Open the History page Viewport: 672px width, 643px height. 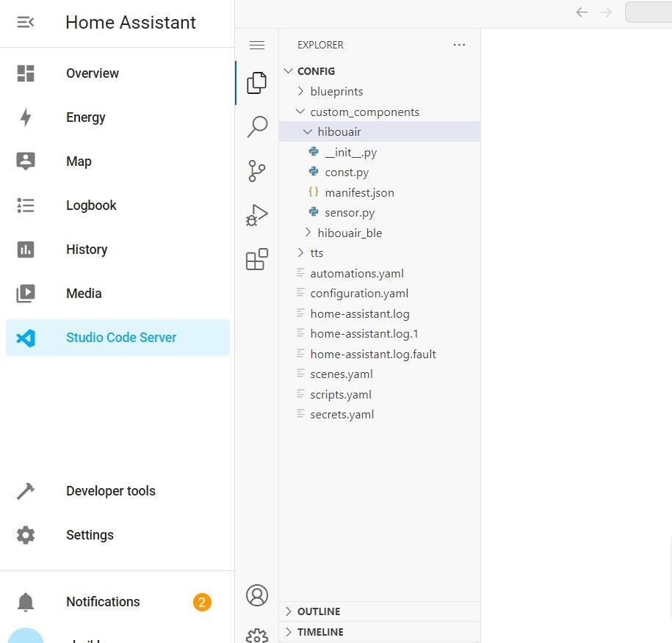[118, 250]
